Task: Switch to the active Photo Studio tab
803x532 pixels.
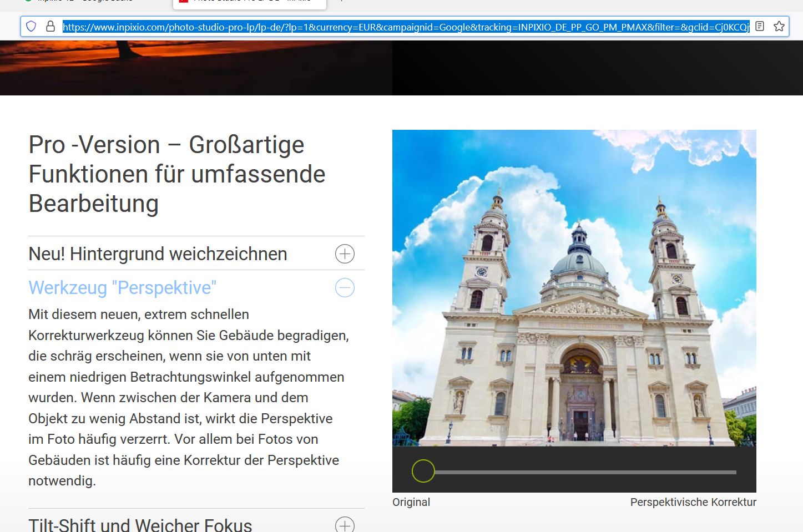Action: coord(250,2)
